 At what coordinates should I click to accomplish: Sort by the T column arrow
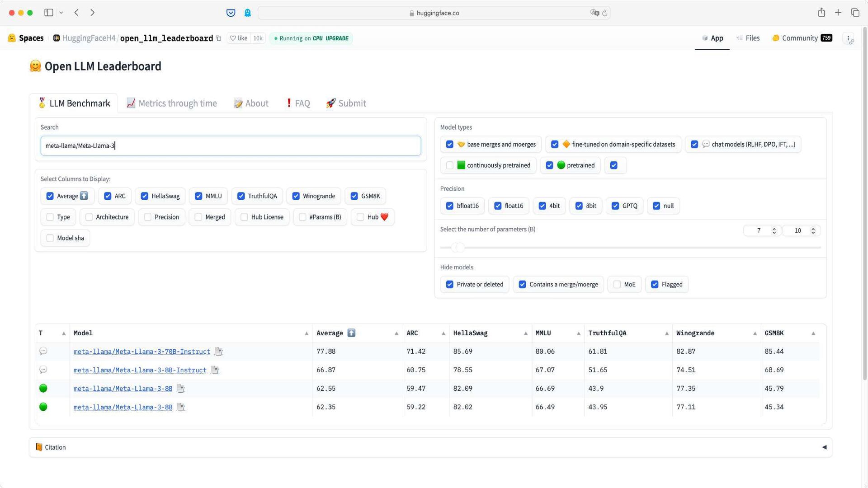pyautogui.click(x=64, y=333)
